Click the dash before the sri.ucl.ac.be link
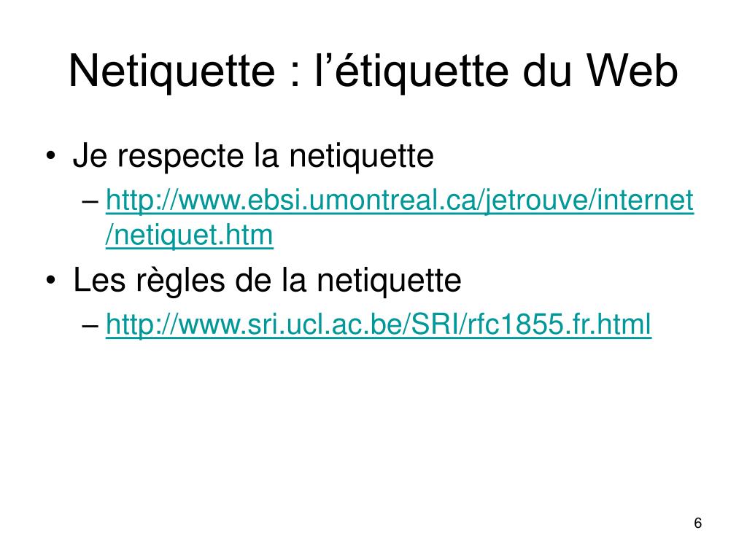Screen dimensions: 747x560 pyautogui.click(x=90, y=326)
